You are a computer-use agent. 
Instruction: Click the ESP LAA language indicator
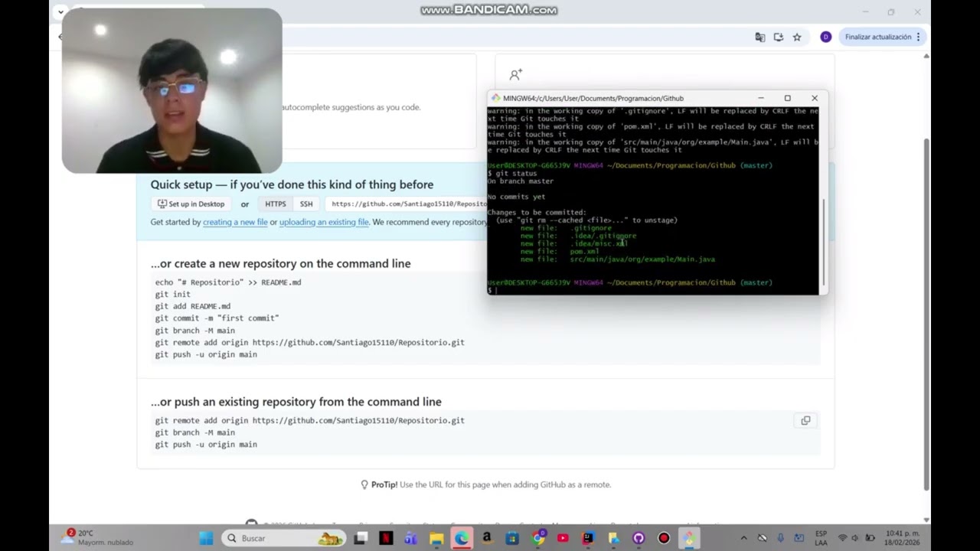tap(821, 538)
